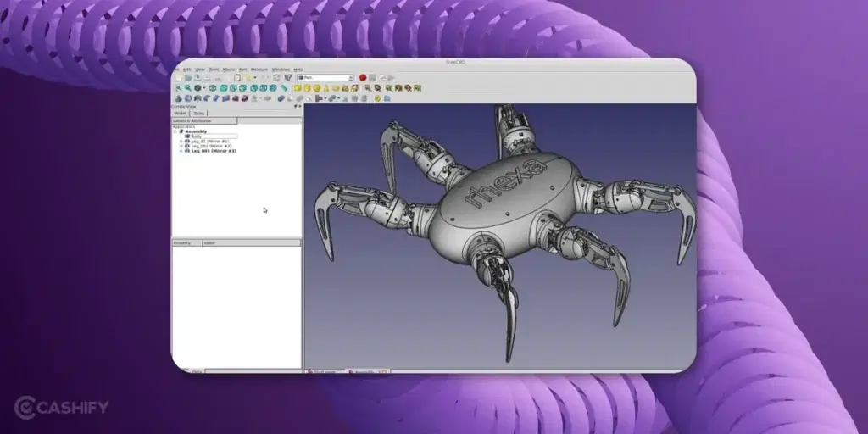The height and width of the screenshot is (434, 868).
Task: Create a Cylinder with the yellow cylinder icon
Action: 307,88
